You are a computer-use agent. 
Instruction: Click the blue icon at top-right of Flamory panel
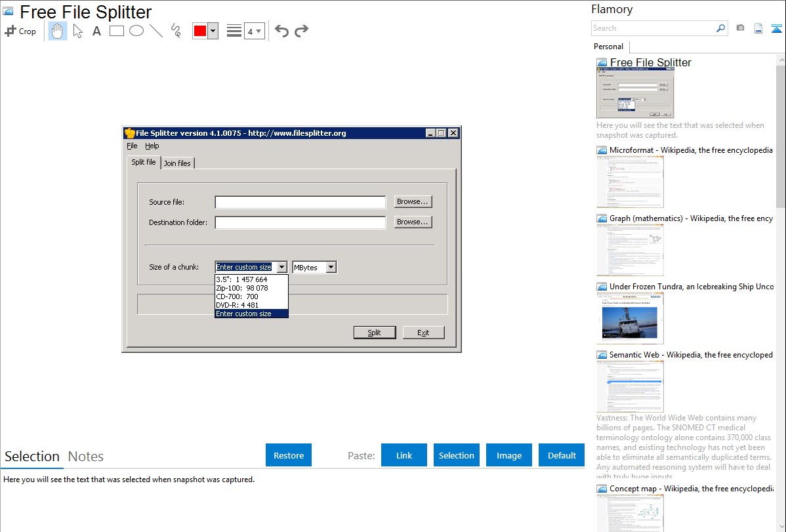[x=776, y=28]
